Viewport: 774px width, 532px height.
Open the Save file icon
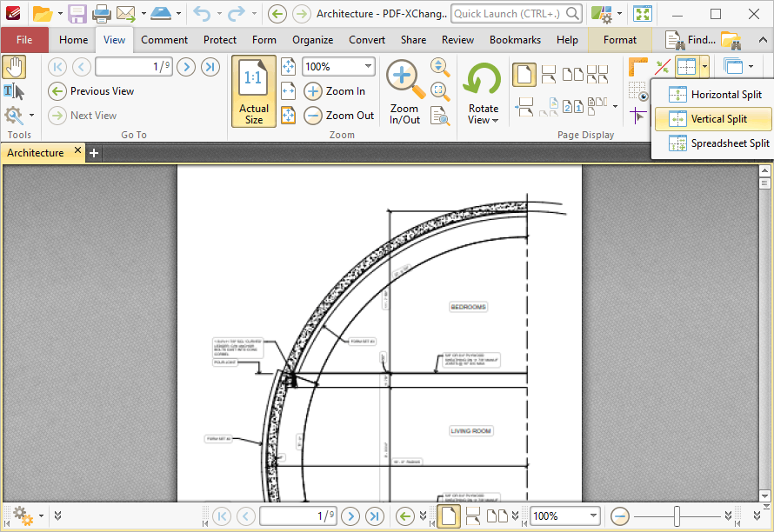click(77, 14)
